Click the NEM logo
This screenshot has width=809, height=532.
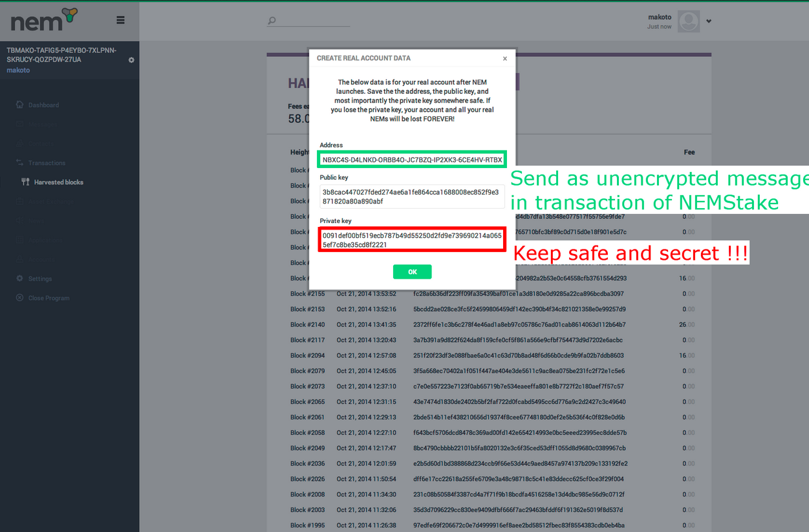pyautogui.click(x=44, y=20)
